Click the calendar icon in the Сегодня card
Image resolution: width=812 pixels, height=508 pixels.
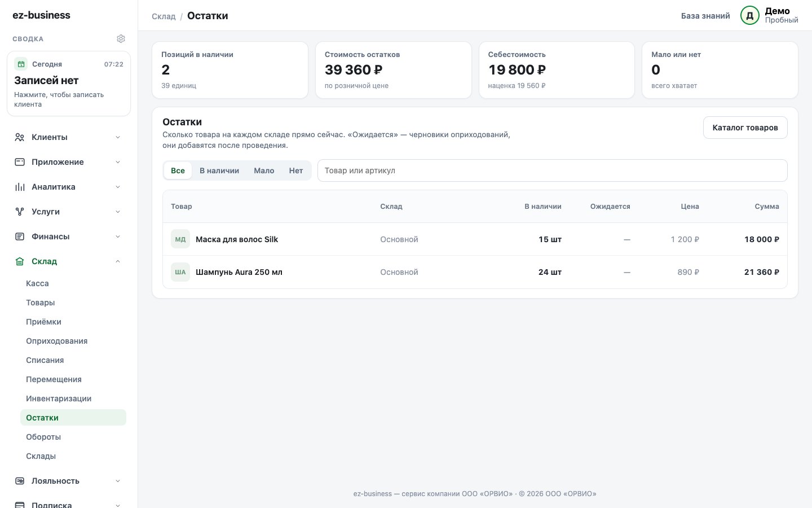[21, 64]
